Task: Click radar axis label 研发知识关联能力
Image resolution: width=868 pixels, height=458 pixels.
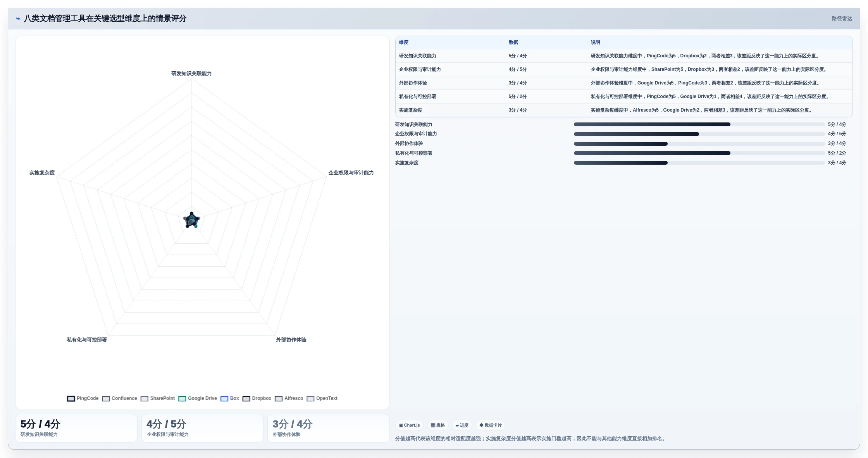Action: [x=191, y=74]
